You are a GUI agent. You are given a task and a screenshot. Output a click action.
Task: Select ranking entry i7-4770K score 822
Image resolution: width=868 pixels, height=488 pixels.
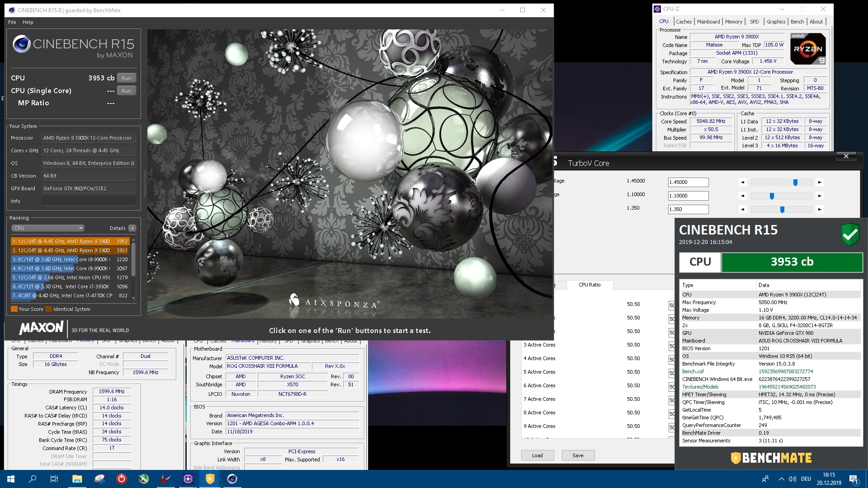click(x=70, y=296)
